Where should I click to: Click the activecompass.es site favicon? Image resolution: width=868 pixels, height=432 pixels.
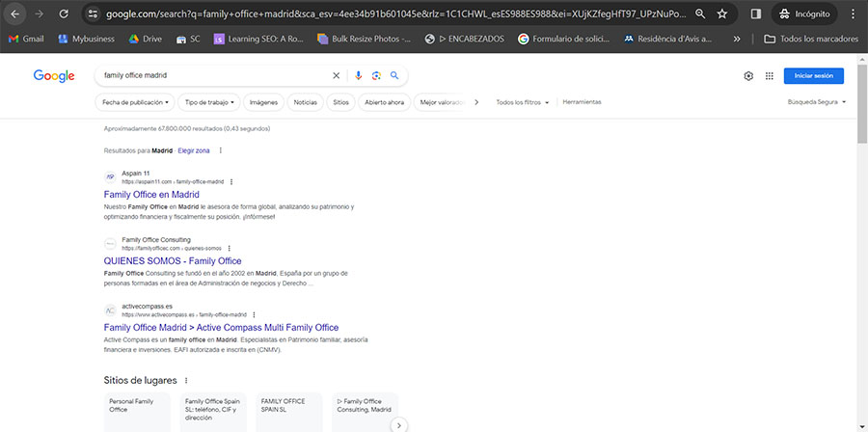[110, 310]
